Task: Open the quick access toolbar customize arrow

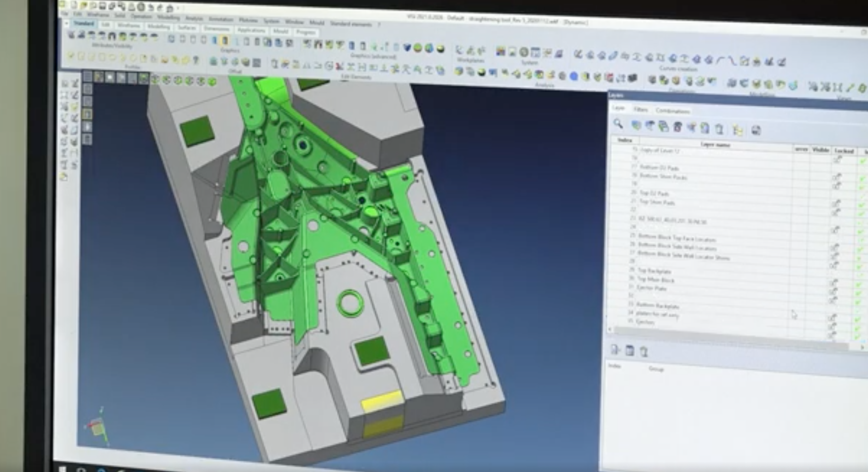Action: tap(178, 8)
